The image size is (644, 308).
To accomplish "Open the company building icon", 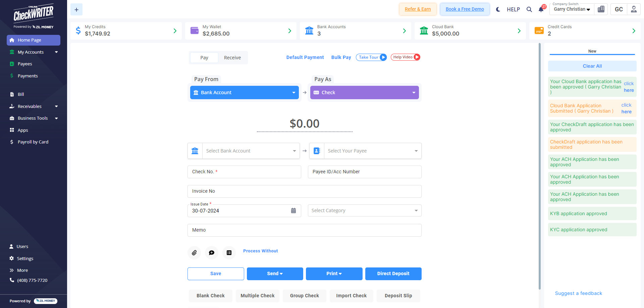I will pos(601,9).
